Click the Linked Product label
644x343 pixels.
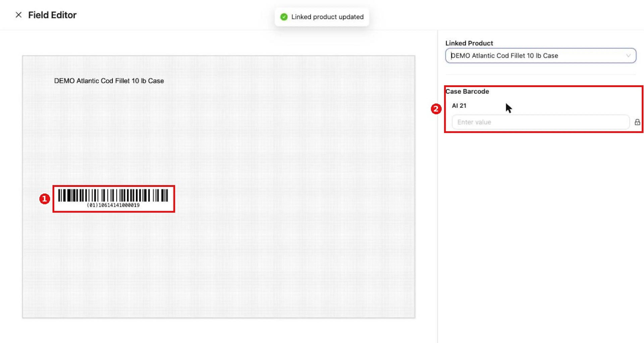click(469, 43)
